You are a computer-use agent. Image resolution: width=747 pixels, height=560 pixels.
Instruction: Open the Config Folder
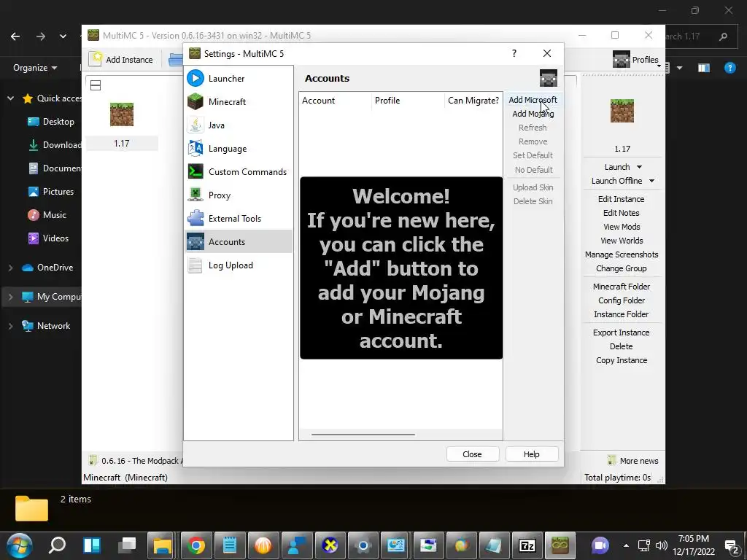(x=622, y=300)
